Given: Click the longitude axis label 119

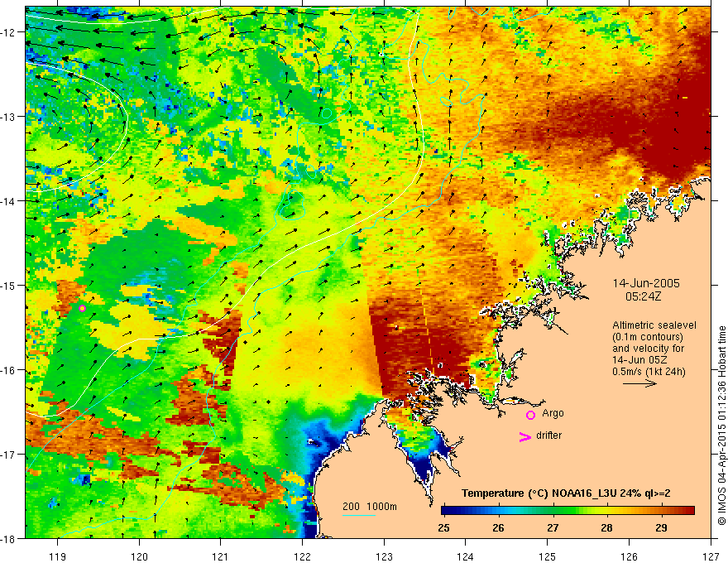Looking at the screenshot, I should pos(58,556).
